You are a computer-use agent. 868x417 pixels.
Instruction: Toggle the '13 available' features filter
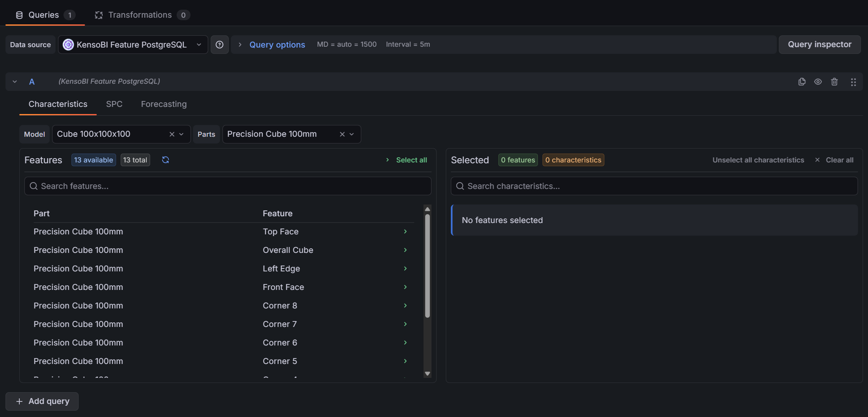coord(93,160)
